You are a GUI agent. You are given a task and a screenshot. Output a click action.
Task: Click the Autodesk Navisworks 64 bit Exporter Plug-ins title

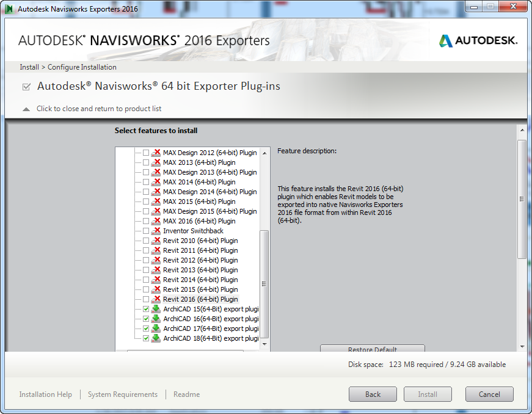coord(159,86)
